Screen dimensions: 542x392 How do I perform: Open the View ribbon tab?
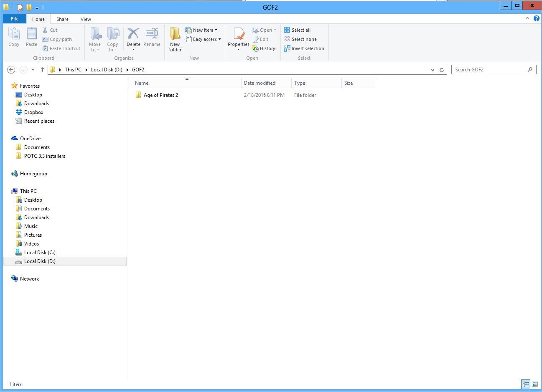86,19
